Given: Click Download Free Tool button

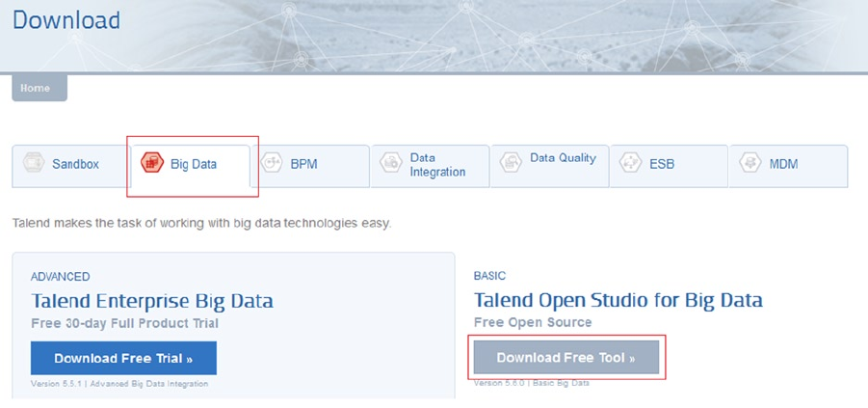Looking at the screenshot, I should click(566, 358).
